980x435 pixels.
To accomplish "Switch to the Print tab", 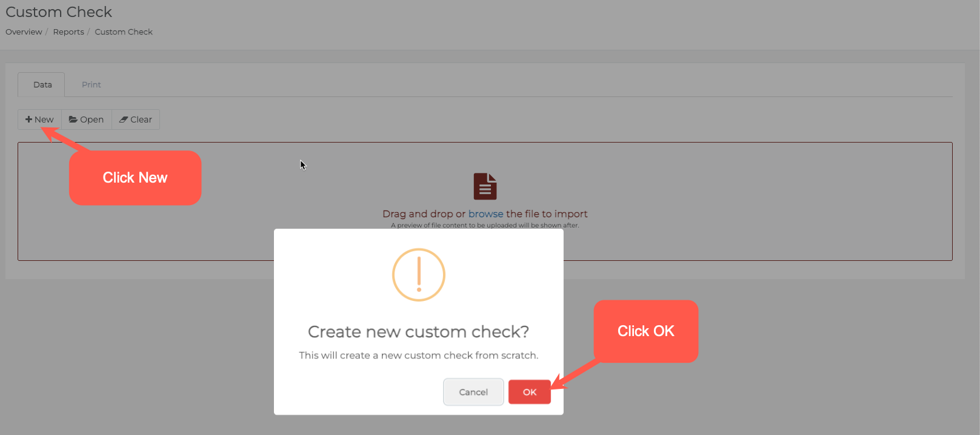I will [x=92, y=84].
